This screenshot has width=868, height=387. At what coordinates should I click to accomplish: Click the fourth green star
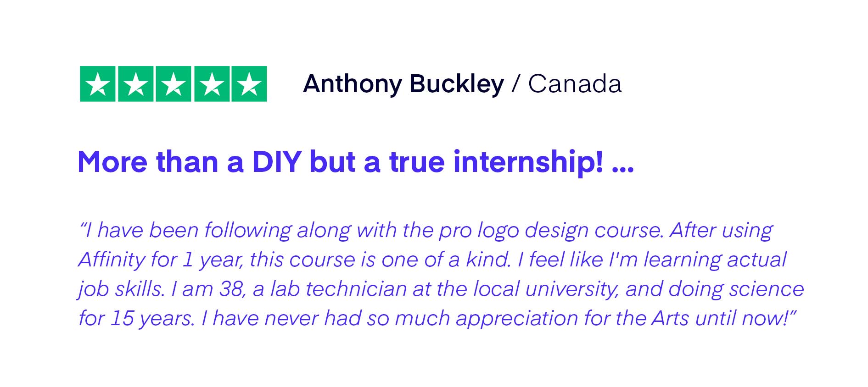tap(212, 84)
